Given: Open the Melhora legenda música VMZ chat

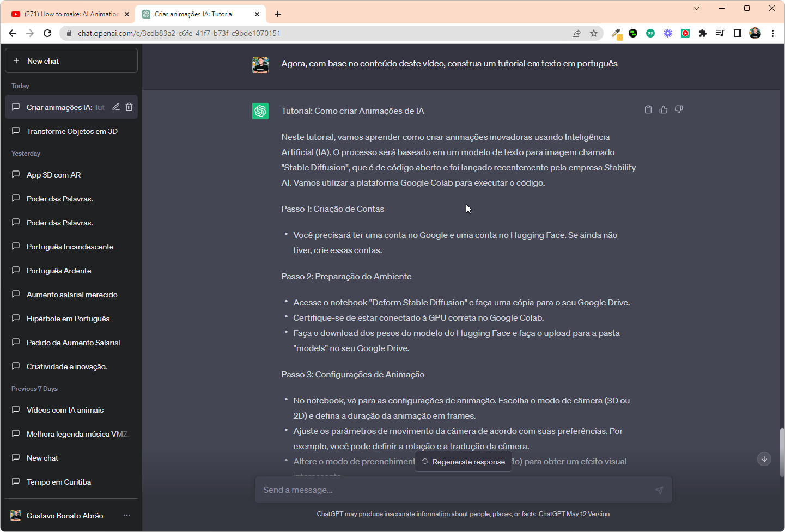Looking at the screenshot, I should [71, 434].
